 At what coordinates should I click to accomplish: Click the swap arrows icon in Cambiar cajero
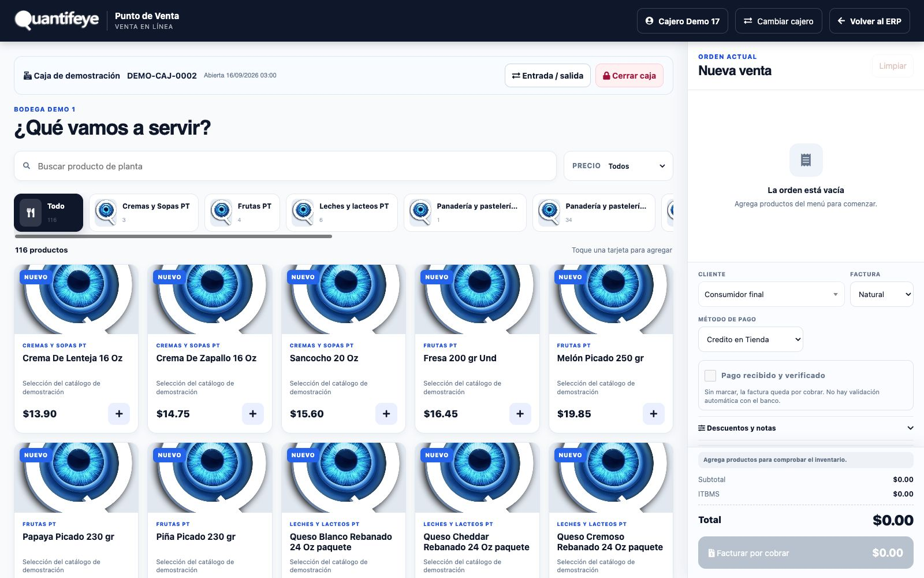pos(748,21)
